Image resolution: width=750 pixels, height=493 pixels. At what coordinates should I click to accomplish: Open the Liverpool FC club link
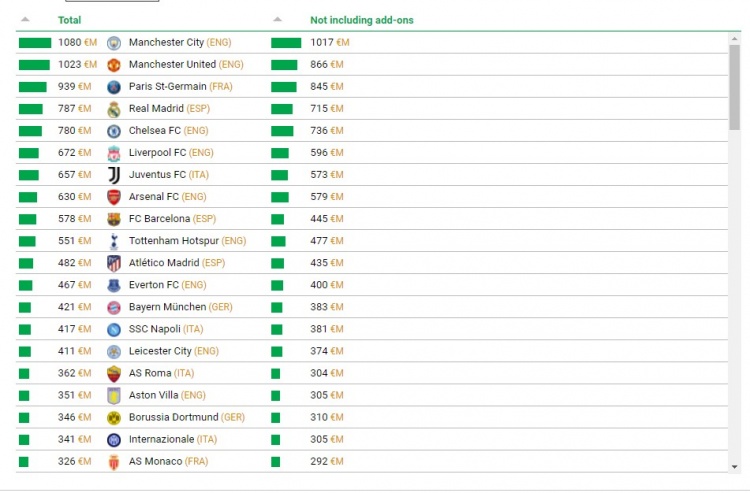pos(157,153)
